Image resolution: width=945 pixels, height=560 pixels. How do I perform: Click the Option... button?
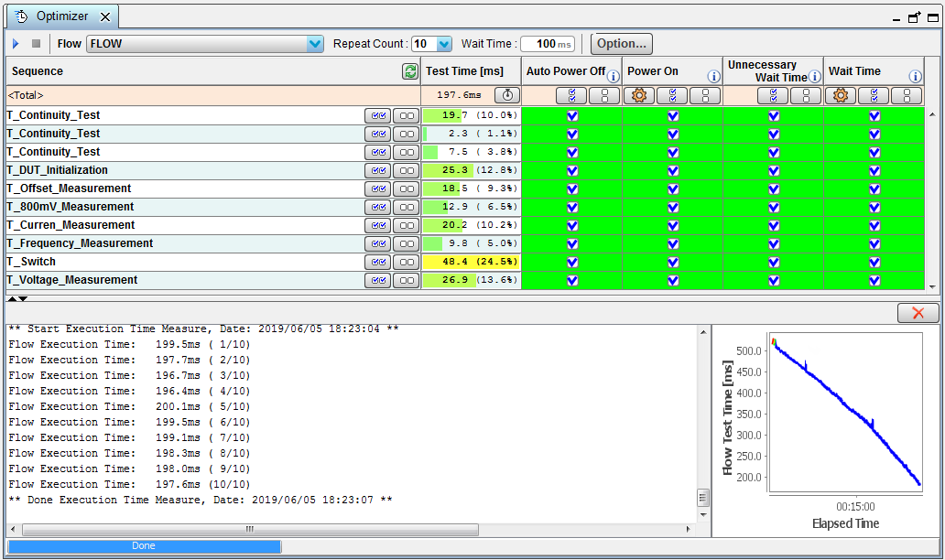(622, 44)
